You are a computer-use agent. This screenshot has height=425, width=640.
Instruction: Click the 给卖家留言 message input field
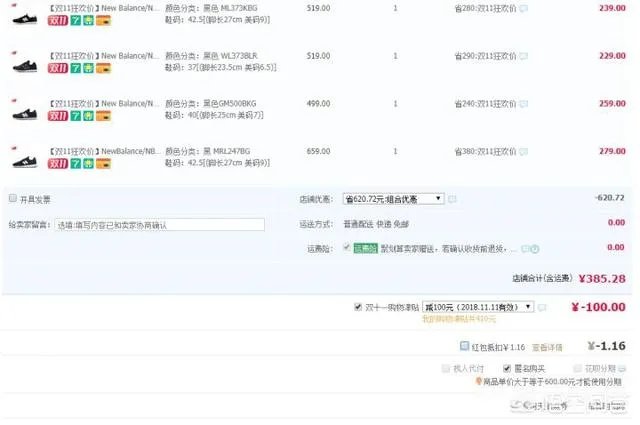[x=159, y=225]
